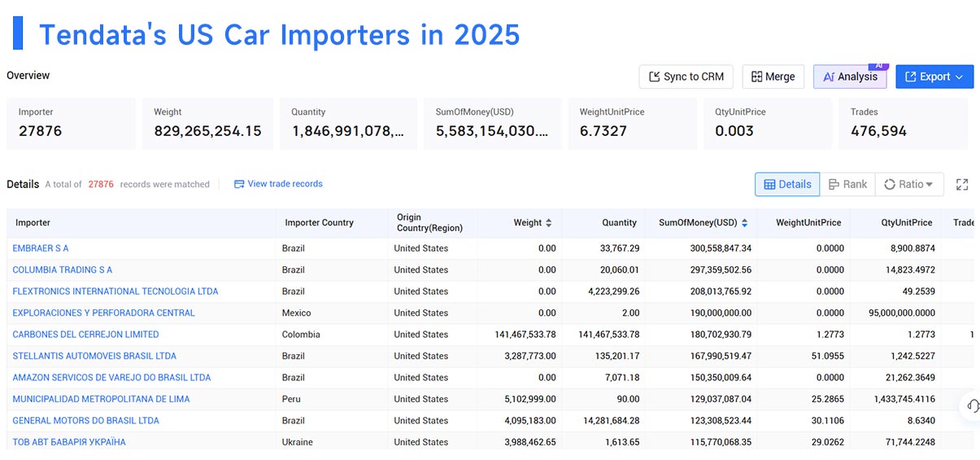The width and height of the screenshot is (980, 460).
Task: Select the Quantity column header
Action: tap(619, 223)
